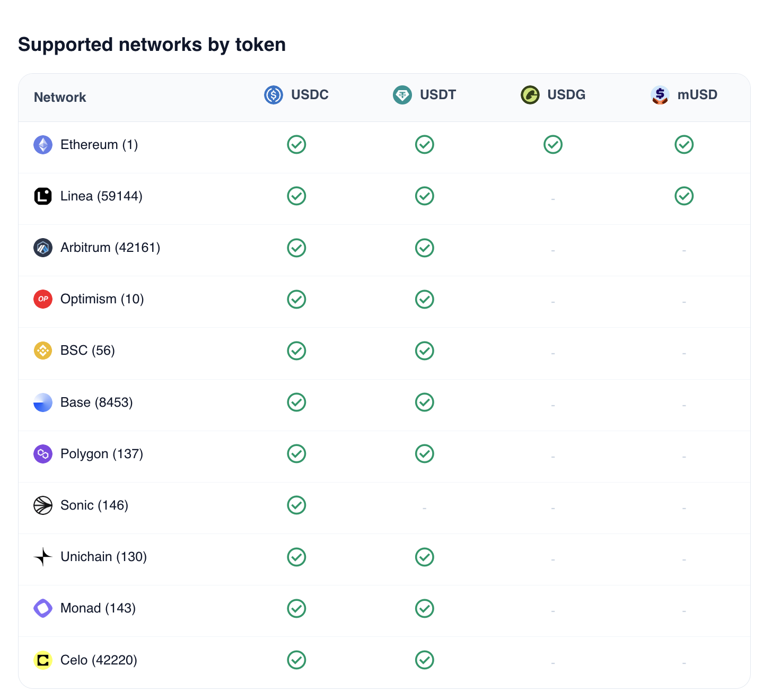This screenshot has height=700, width=772.
Task: Click the USDC checkmark in Base row
Action: tap(296, 402)
